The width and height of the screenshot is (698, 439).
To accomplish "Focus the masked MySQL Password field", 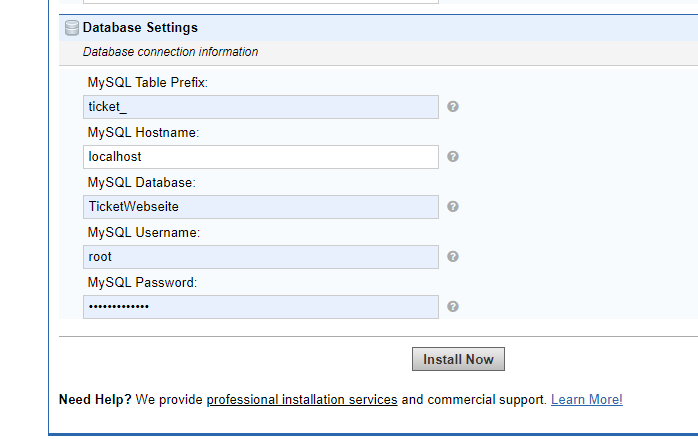I will click(261, 307).
